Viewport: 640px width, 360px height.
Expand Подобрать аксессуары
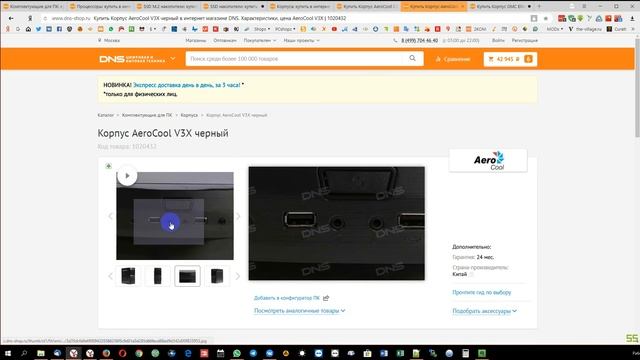pos(484,311)
